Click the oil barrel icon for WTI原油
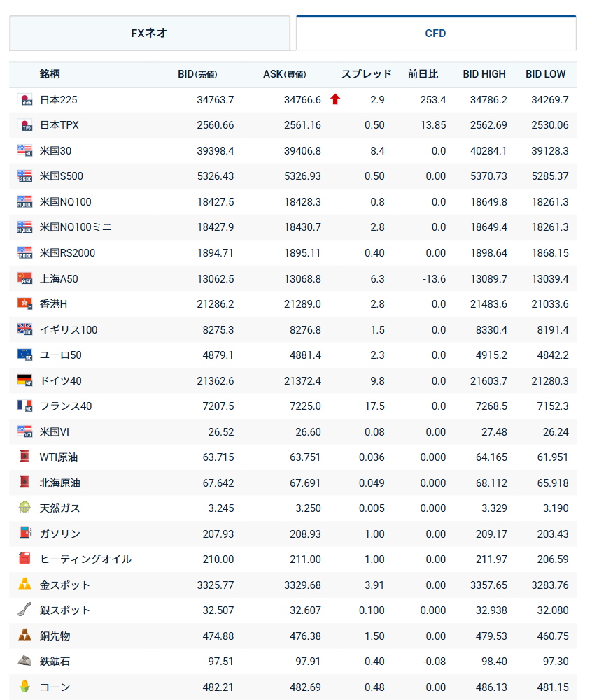The width and height of the screenshot is (592, 700). 24,457
